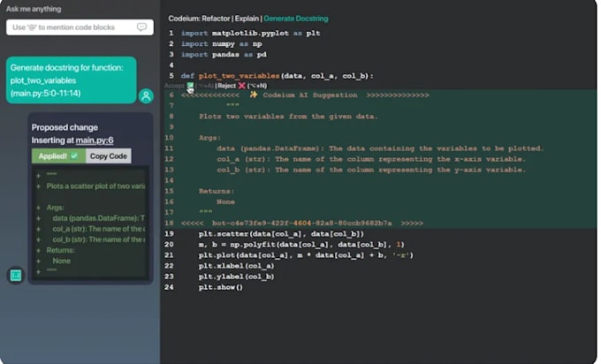Click the Codeium bot icon at bottom left
This screenshot has height=364, width=601.
16,276
